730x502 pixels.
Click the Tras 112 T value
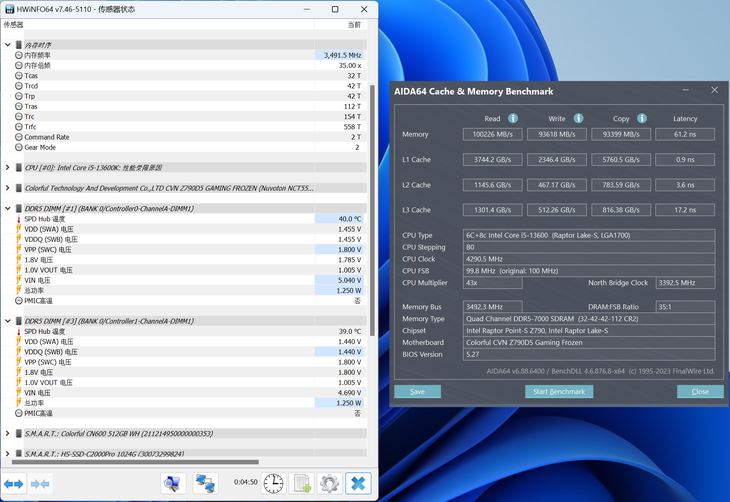coord(352,107)
